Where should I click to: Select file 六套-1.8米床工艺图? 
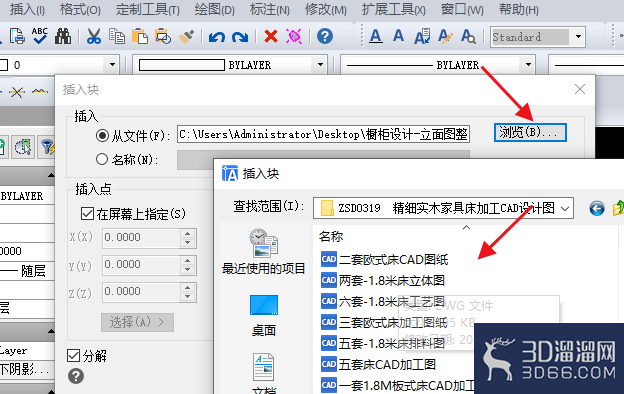coord(383,302)
